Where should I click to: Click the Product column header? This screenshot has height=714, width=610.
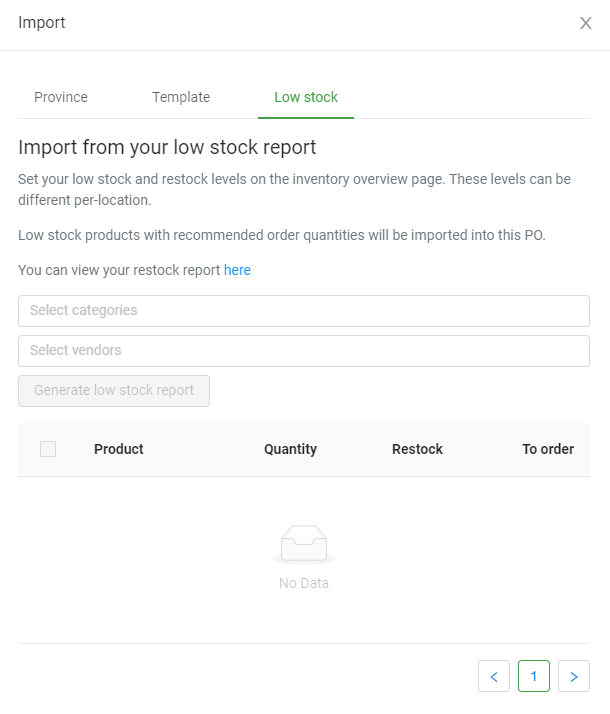[x=119, y=449]
